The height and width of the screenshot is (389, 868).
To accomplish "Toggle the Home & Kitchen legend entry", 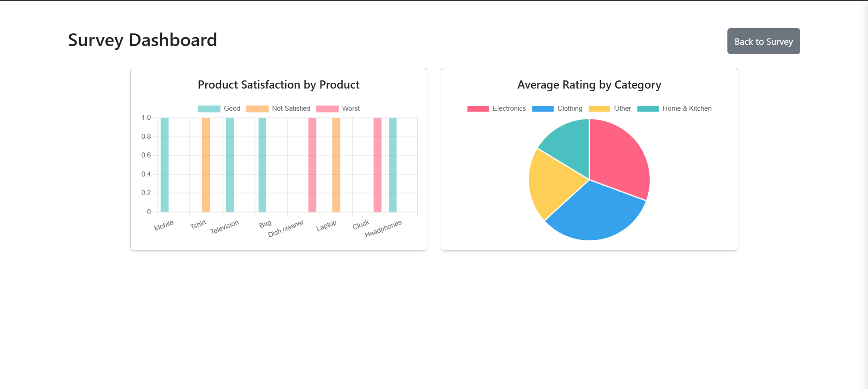I will (674, 108).
